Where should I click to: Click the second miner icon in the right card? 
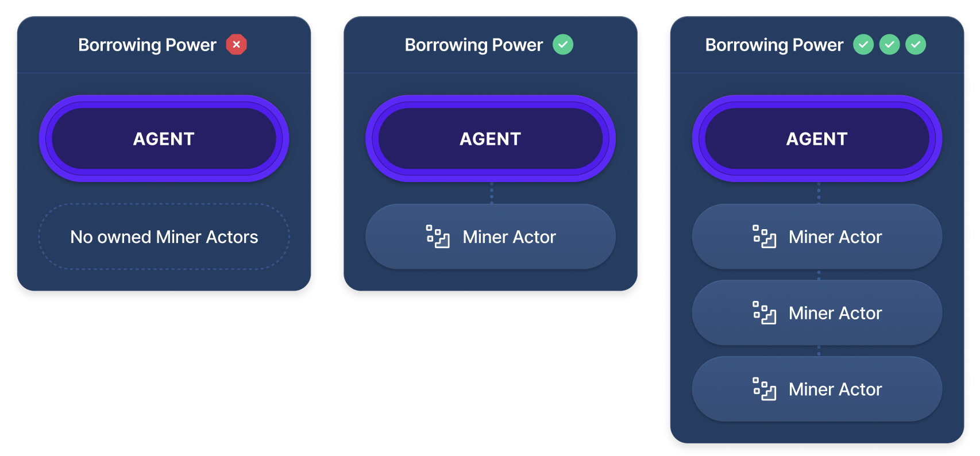point(764,313)
